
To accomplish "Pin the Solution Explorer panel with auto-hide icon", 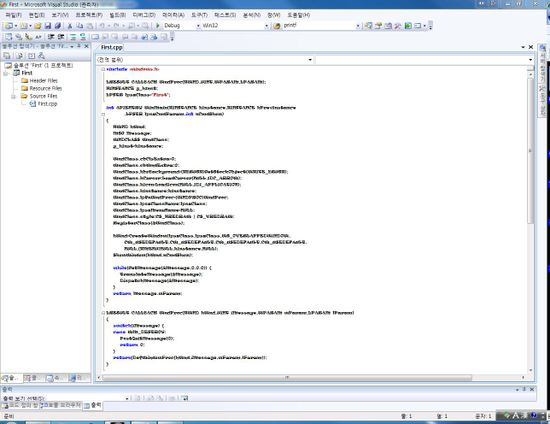I will point(79,46).
